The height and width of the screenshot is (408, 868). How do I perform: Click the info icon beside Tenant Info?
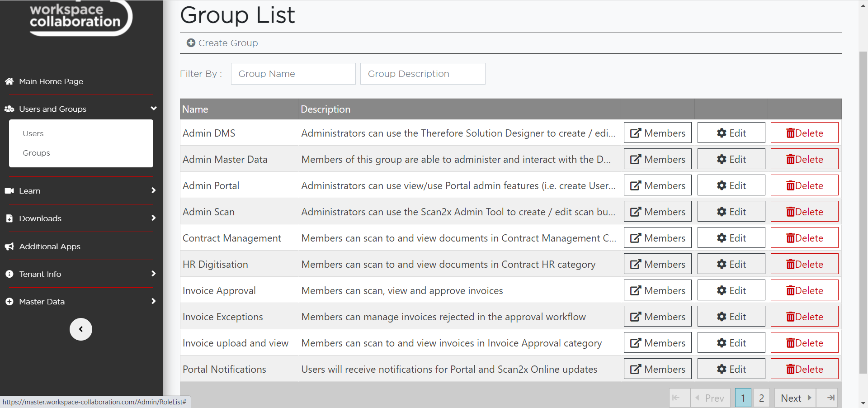pos(9,274)
